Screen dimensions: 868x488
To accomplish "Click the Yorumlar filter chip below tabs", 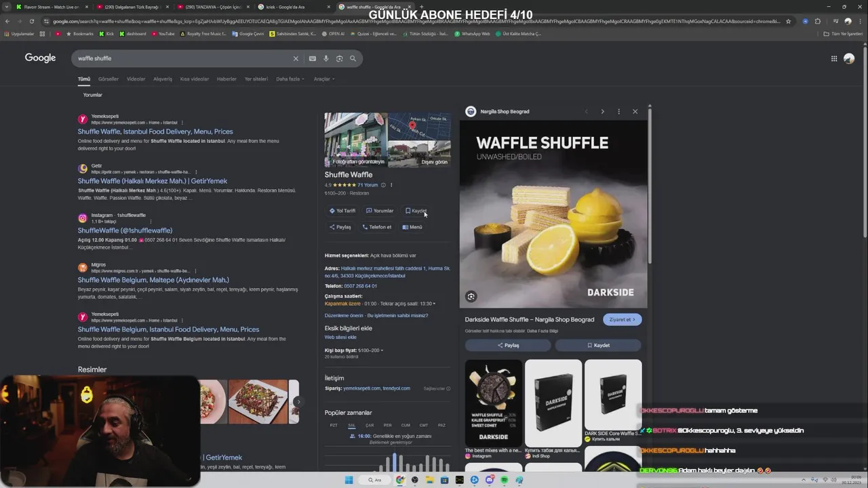I will [93, 95].
